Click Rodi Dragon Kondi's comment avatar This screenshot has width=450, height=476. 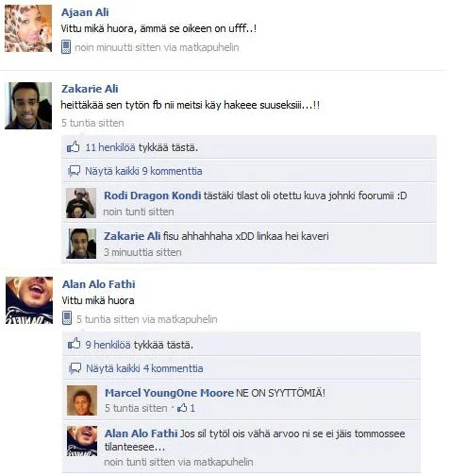click(x=81, y=203)
